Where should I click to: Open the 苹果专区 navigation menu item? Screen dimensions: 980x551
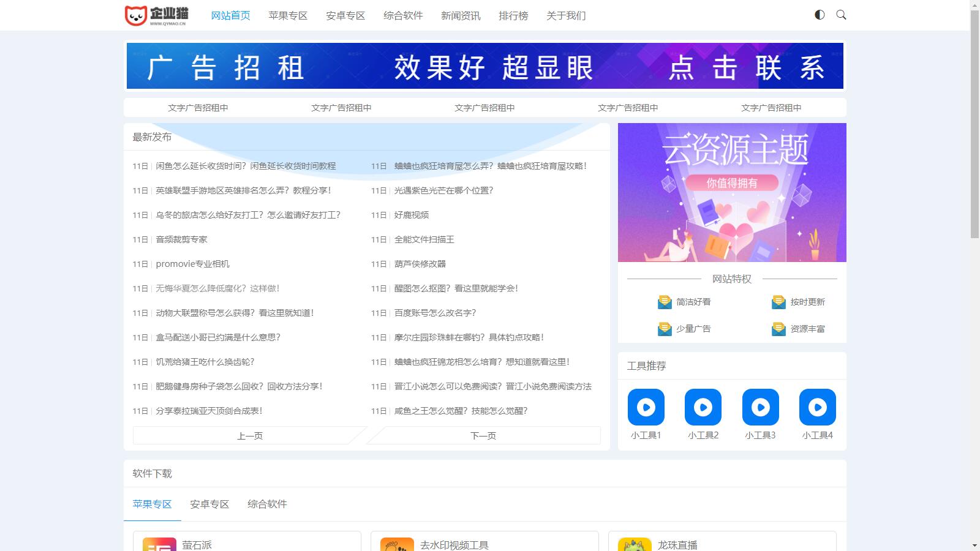[288, 15]
